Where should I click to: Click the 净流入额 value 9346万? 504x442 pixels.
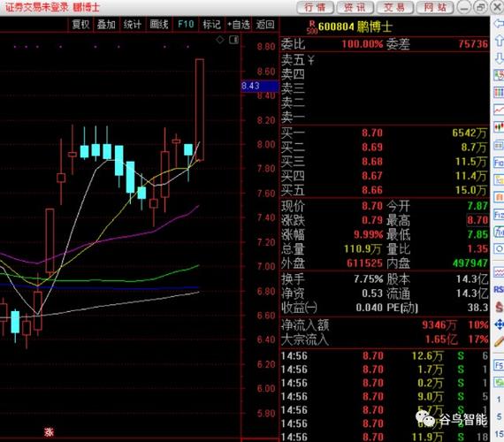click(439, 325)
